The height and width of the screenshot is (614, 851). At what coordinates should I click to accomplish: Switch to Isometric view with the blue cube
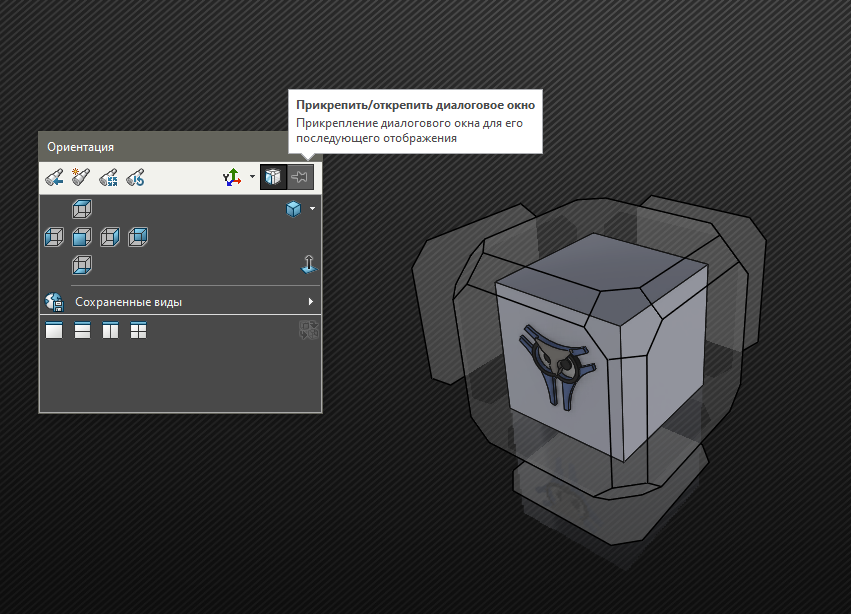[x=294, y=209]
